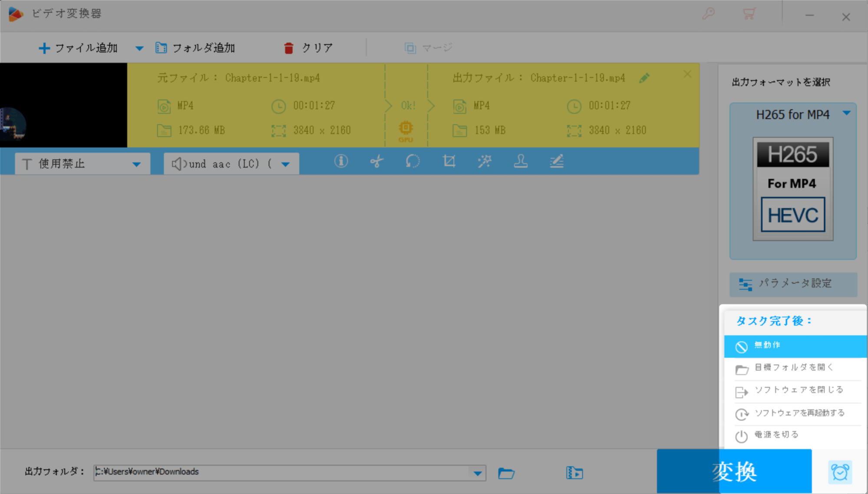
Task: Remove Chapter-1-1-19.mp4 from list
Action: (x=687, y=74)
